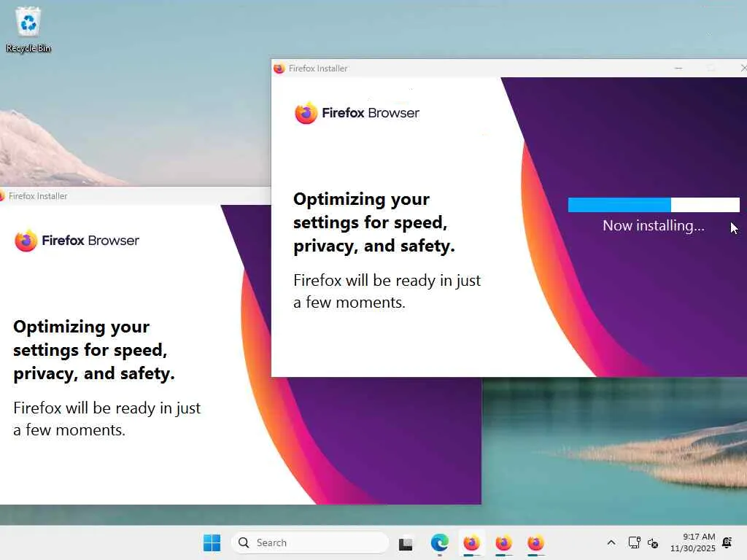Select the third Firefox installer taskbar icon
This screenshot has height=560, width=747.
pos(535,542)
